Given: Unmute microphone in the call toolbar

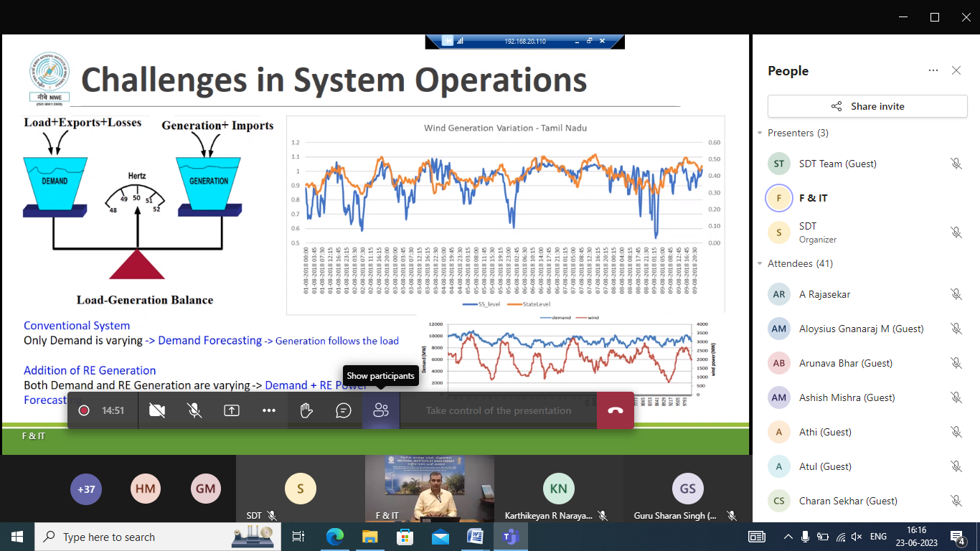Looking at the screenshot, I should tap(194, 410).
